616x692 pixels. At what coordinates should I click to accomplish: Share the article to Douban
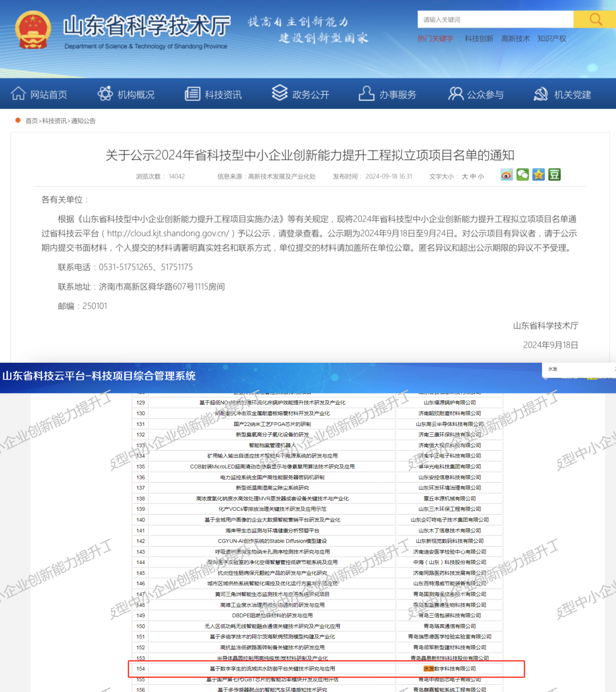click(554, 175)
